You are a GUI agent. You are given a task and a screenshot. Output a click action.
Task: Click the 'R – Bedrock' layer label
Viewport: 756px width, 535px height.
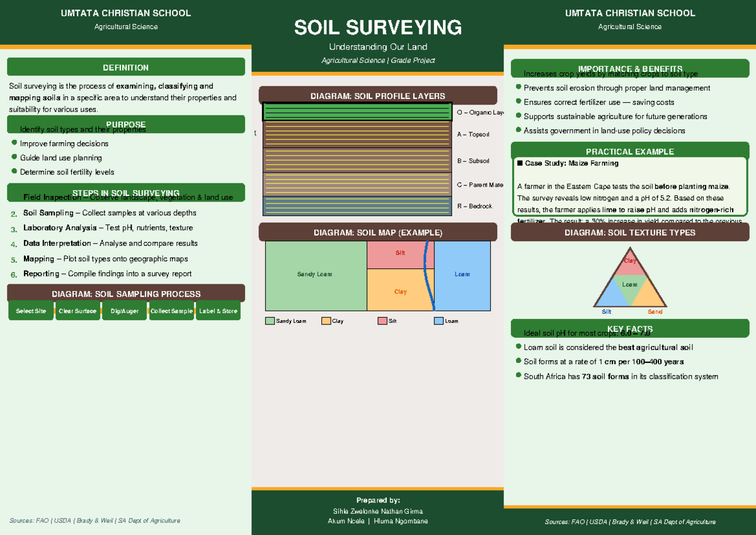474,206
